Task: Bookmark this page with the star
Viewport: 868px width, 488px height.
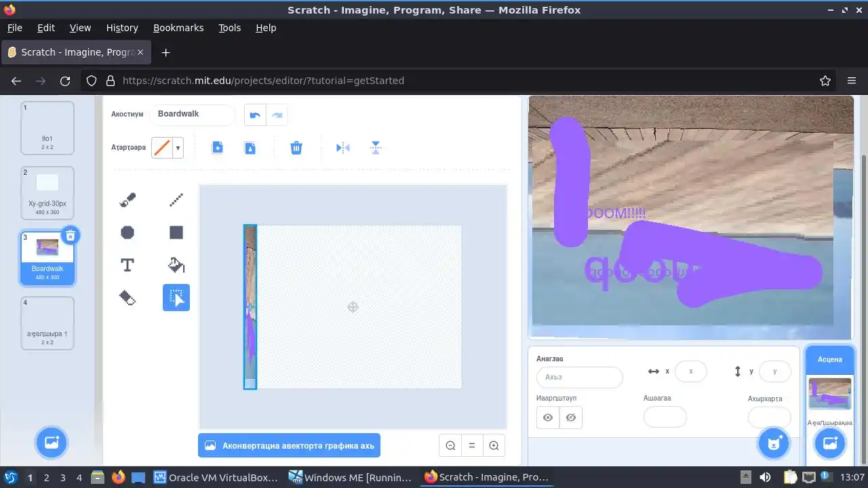Action: (x=825, y=81)
